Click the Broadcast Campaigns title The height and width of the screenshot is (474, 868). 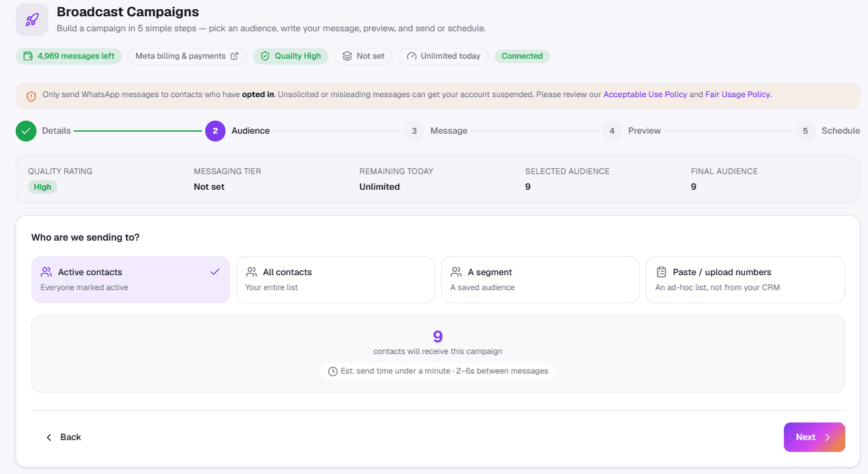(128, 12)
